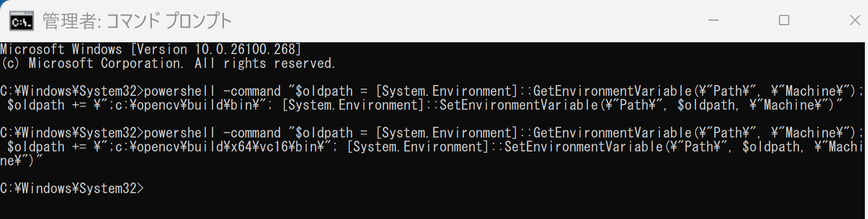Click the second powershell -command word
This screenshot has width=868, height=219.
pos(213,133)
